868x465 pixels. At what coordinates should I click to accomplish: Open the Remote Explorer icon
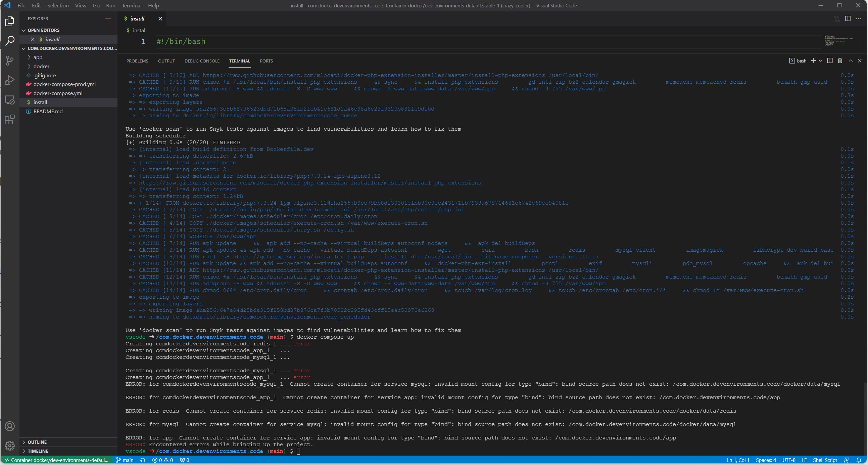[10, 100]
